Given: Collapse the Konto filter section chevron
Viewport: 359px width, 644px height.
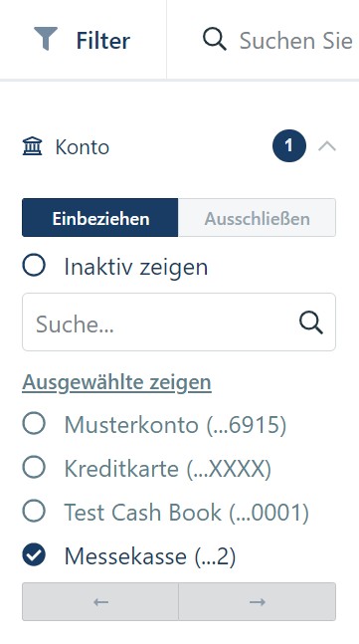Looking at the screenshot, I should 327,146.
